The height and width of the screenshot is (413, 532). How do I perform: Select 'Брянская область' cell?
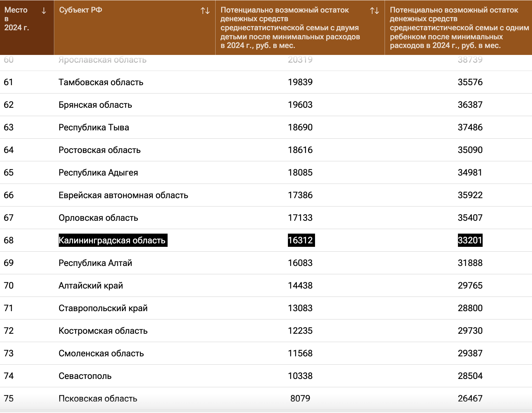tap(95, 105)
